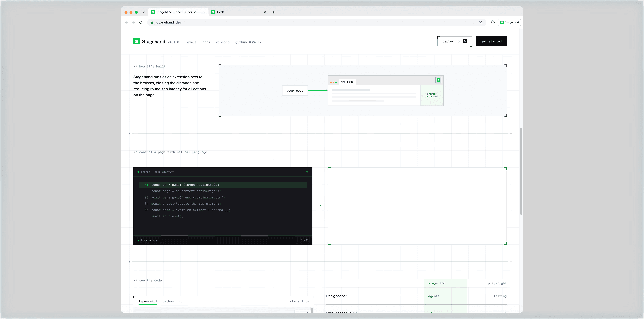Click the page tab in diagram

click(347, 82)
